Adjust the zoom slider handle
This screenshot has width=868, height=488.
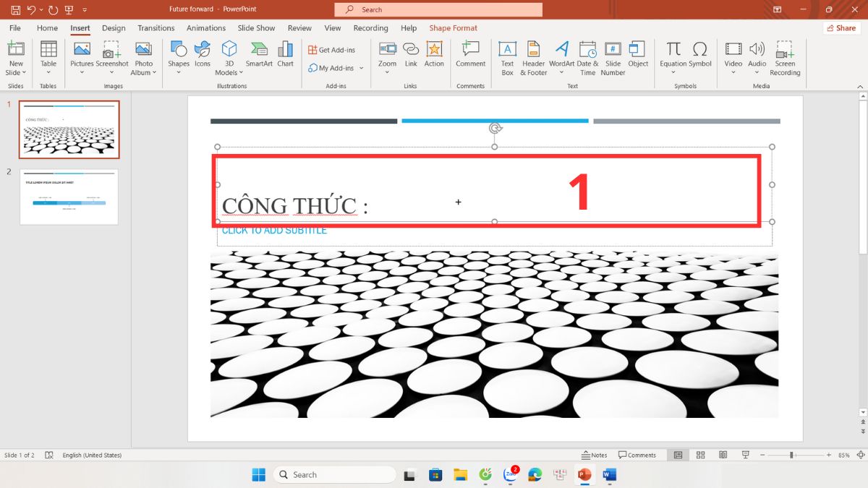792,455
